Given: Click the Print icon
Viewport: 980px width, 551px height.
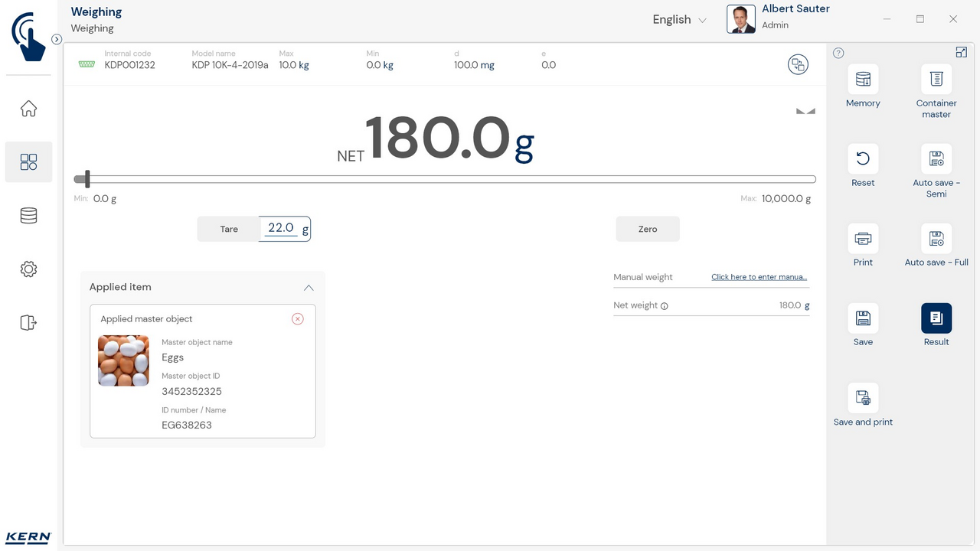Looking at the screenshot, I should coord(863,239).
